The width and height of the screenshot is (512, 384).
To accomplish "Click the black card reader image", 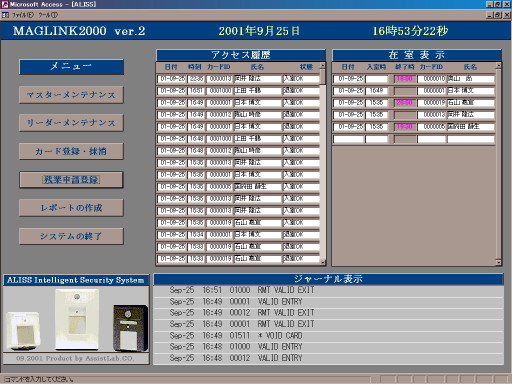I will pyautogui.click(x=130, y=328).
